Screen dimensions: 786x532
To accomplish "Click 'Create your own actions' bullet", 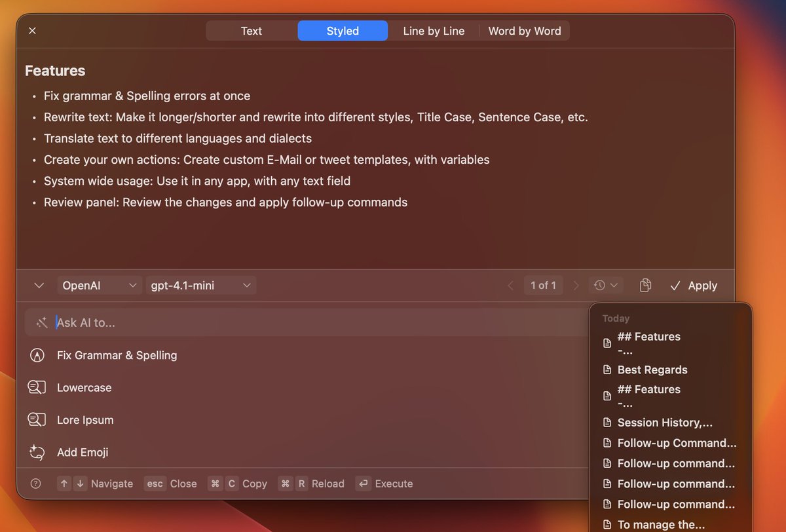I will (267, 160).
